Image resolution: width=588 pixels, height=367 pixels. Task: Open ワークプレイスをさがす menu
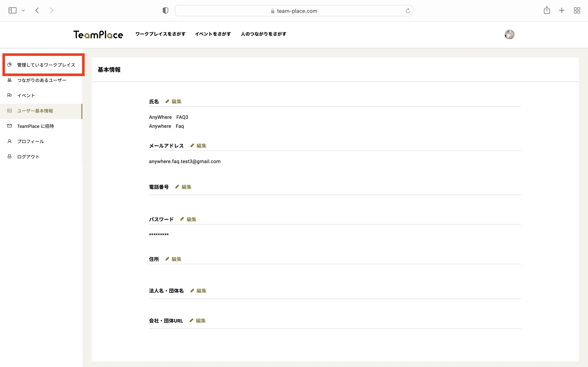[160, 34]
